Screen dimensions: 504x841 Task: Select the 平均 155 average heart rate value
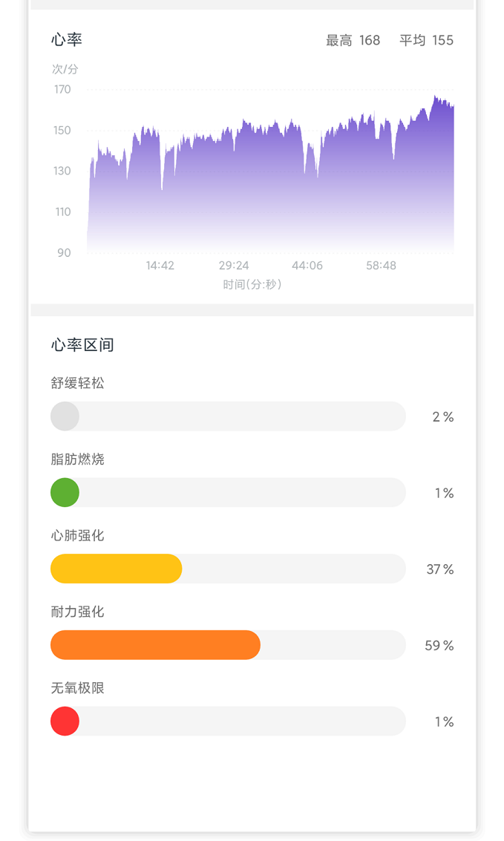pos(425,41)
